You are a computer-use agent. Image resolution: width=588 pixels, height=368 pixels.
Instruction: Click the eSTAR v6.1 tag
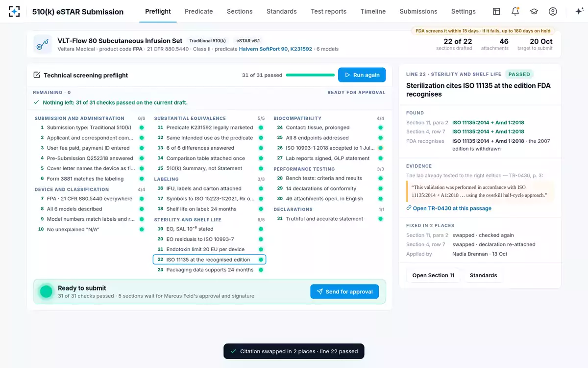click(248, 41)
